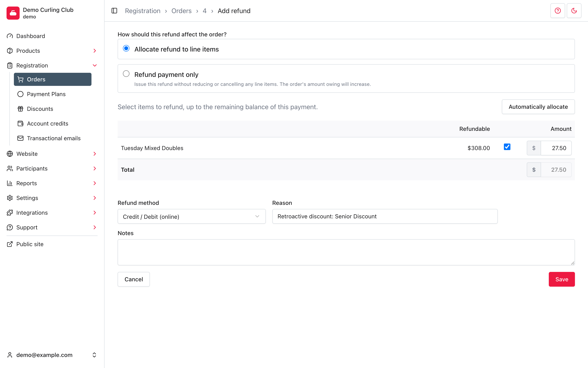The height and width of the screenshot is (368, 588).
Task: Collapse the Registration section chevron
Action: pyautogui.click(x=95, y=65)
